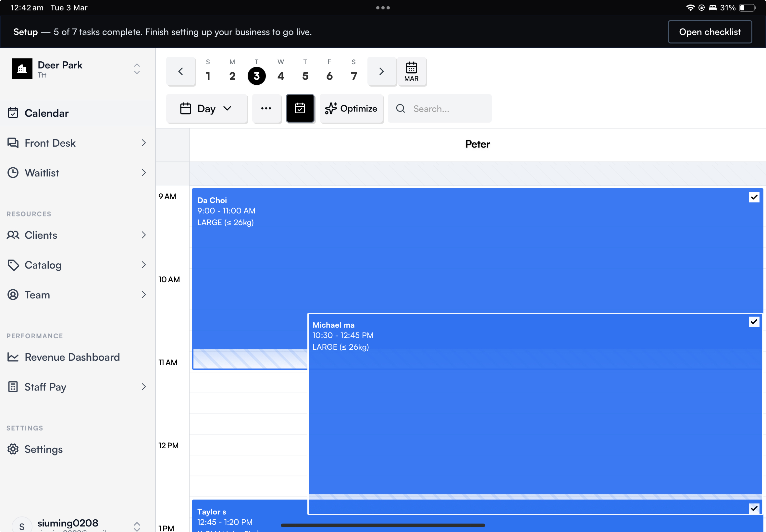
Task: Click the Open checklist button
Action: [710, 32]
